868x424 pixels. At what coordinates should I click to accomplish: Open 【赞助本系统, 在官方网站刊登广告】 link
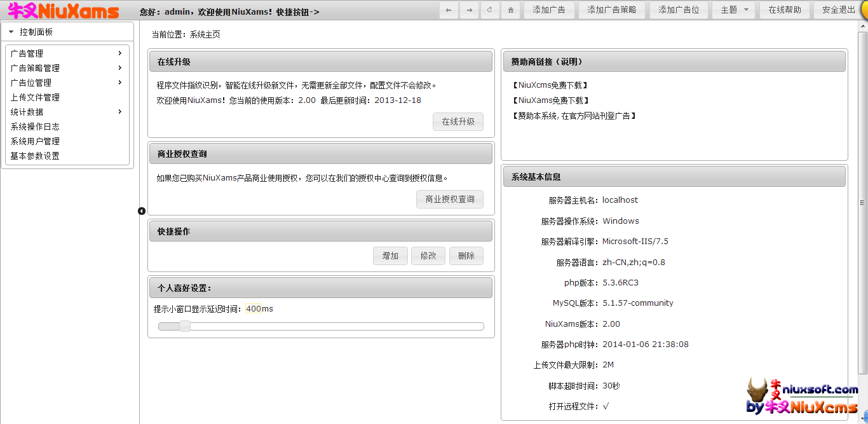click(574, 116)
